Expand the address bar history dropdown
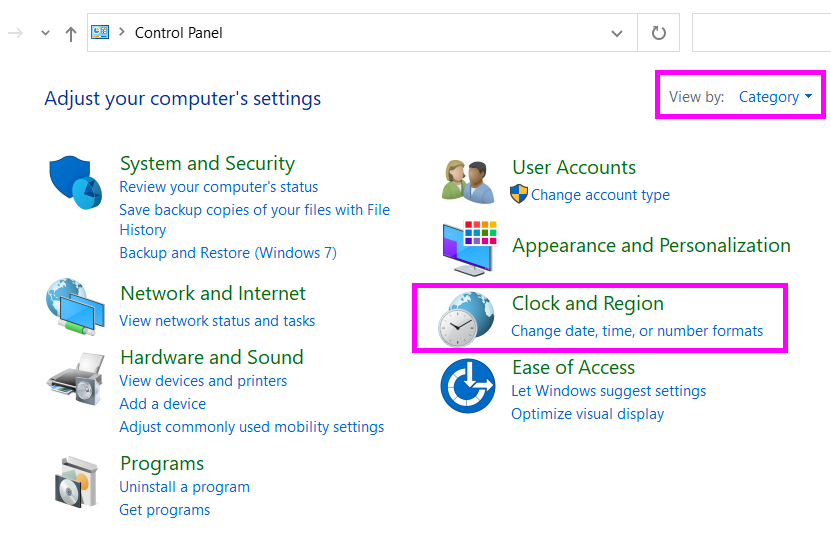This screenshot has height=551, width=831. pos(617,33)
